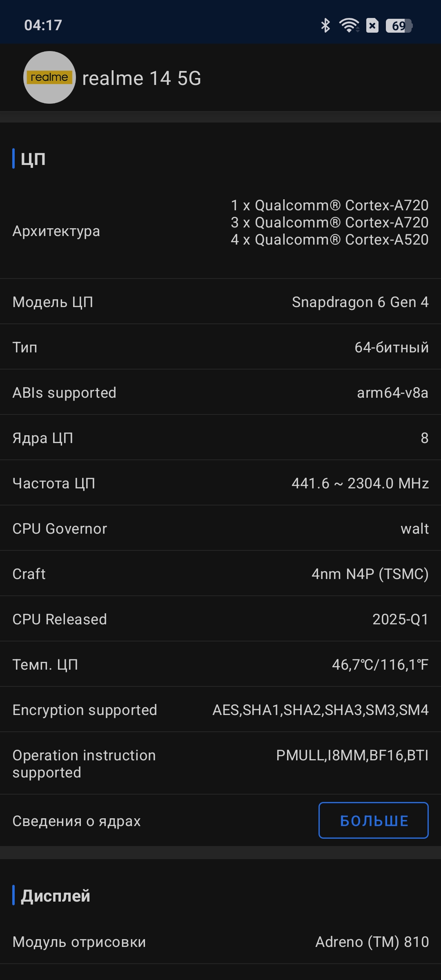
Task: Tap the realme logo avatar
Action: point(49,77)
